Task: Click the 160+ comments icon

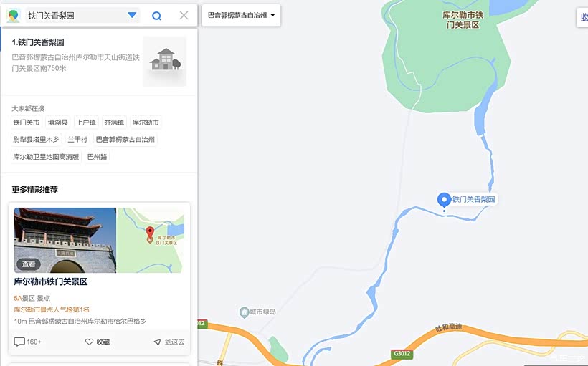Action: [x=19, y=342]
